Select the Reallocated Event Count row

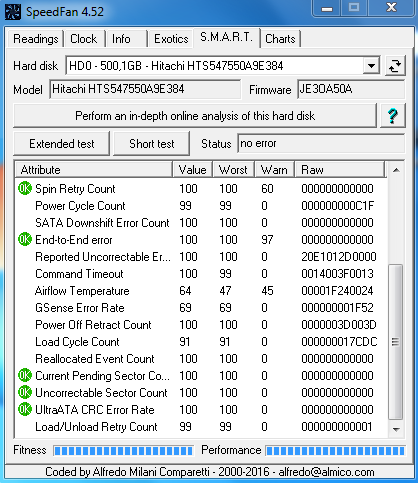pyautogui.click(x=201, y=359)
